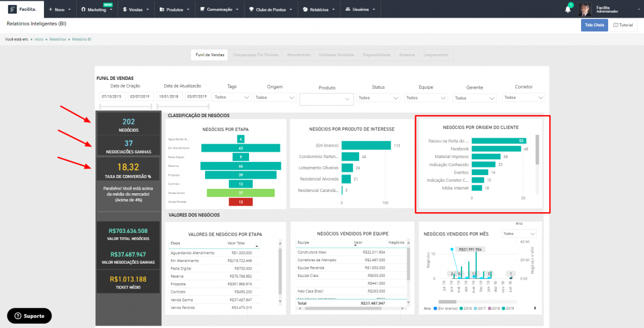This screenshot has width=644, height=328.
Task: Open the Clube de Pontos trophy menu
Action: [x=270, y=10]
